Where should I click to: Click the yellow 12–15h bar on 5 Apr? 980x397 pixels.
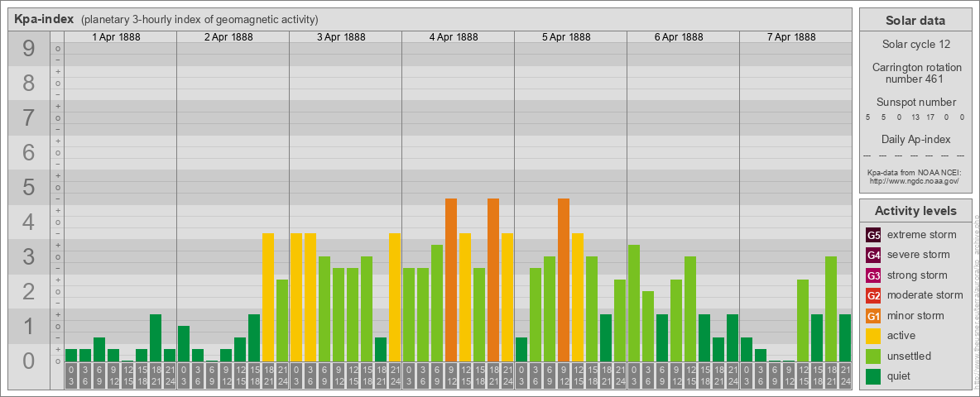tap(578, 297)
